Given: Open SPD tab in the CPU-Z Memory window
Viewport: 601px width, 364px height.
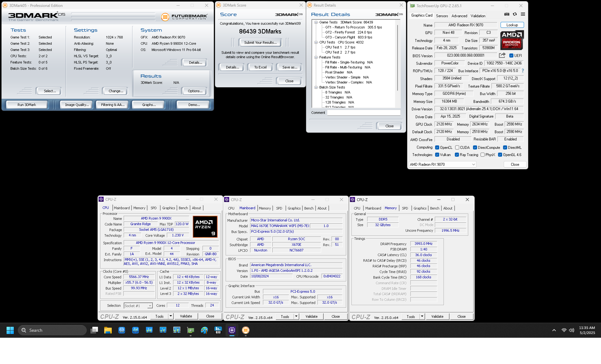Looking at the screenshot, I should 405,208.
